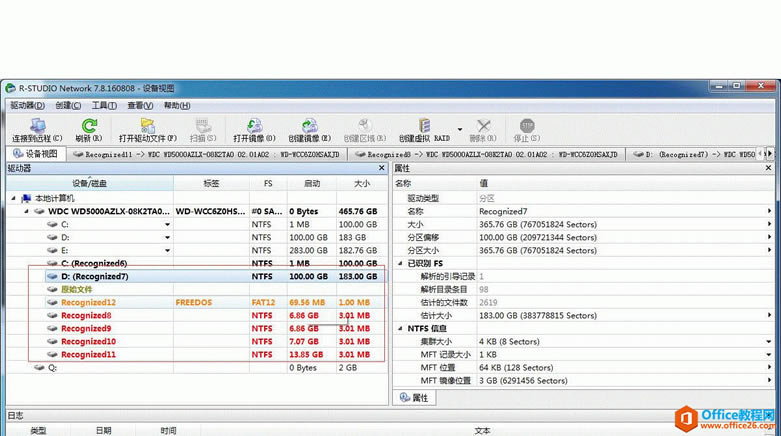Screen dimensions: 781x436
Task: Click the Delete X toolbar icon
Action: (483, 126)
